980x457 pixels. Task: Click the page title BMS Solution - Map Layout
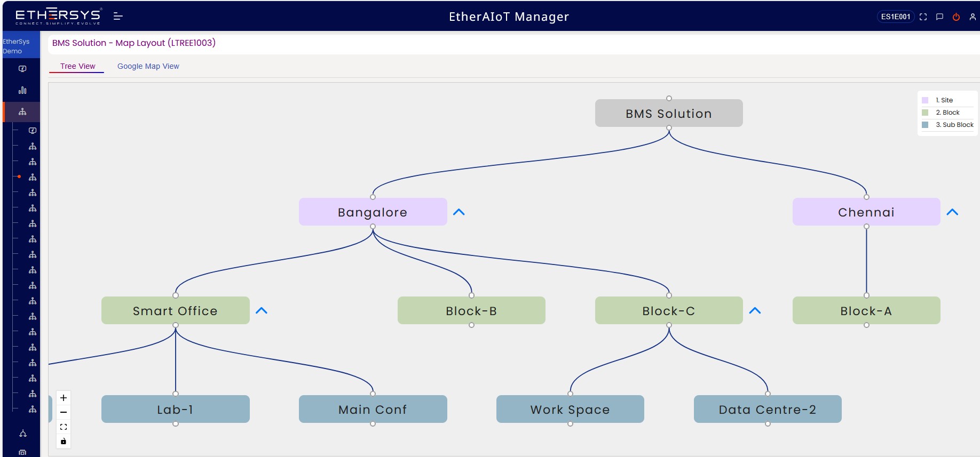click(x=134, y=43)
